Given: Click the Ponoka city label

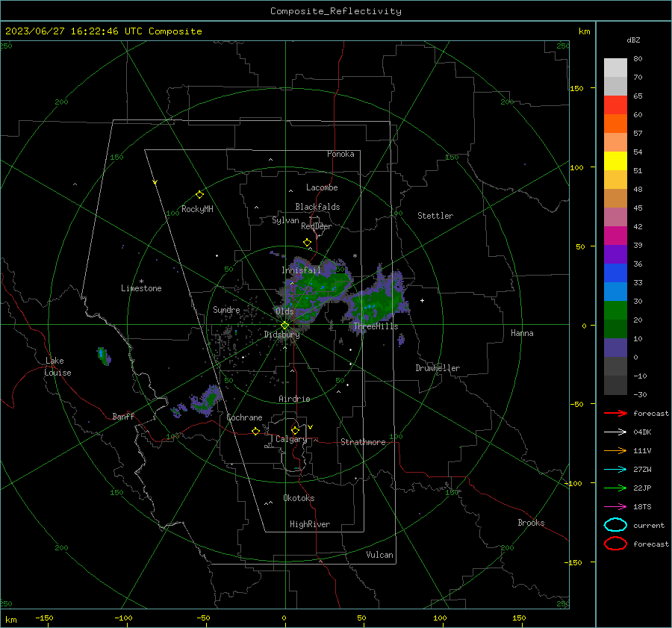Looking at the screenshot, I should [x=340, y=154].
